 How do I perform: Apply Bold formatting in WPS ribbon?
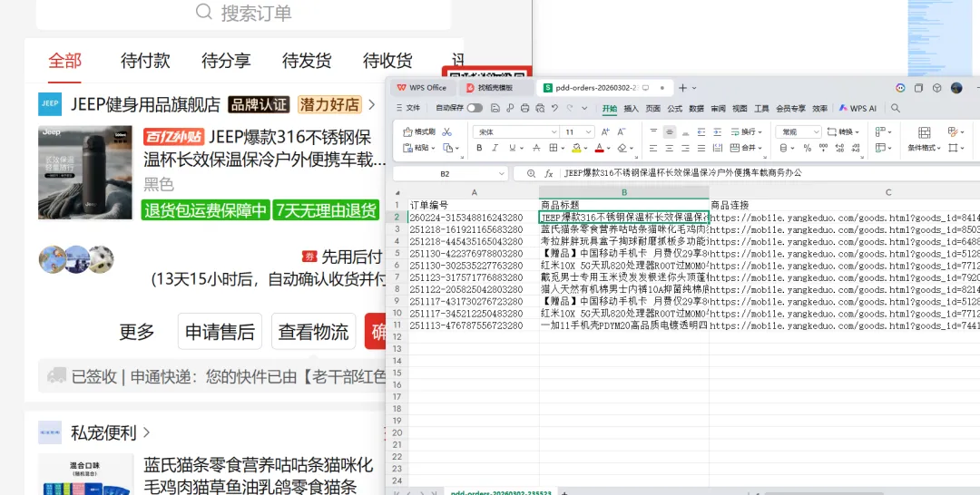point(479,148)
